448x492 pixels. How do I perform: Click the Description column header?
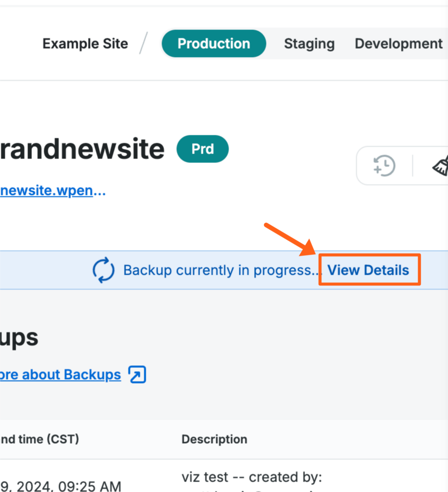tap(214, 439)
